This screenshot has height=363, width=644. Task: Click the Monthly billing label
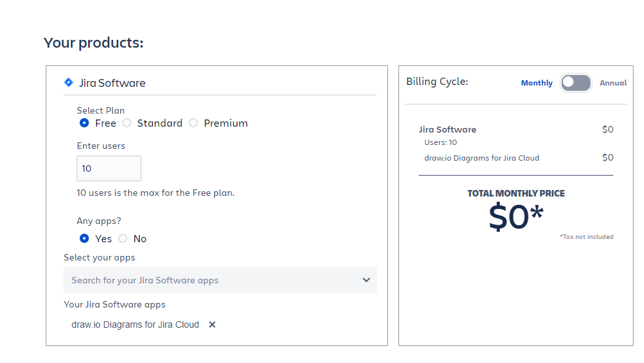[x=536, y=83]
